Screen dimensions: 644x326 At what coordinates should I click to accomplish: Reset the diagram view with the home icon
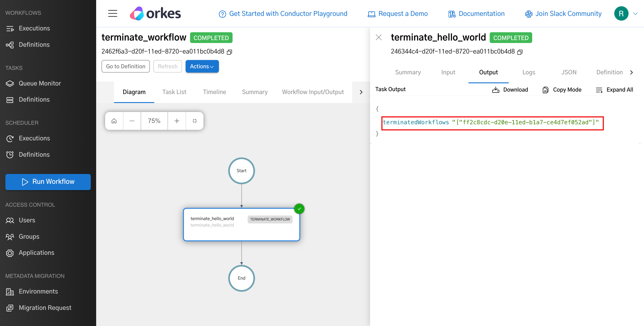(x=114, y=121)
